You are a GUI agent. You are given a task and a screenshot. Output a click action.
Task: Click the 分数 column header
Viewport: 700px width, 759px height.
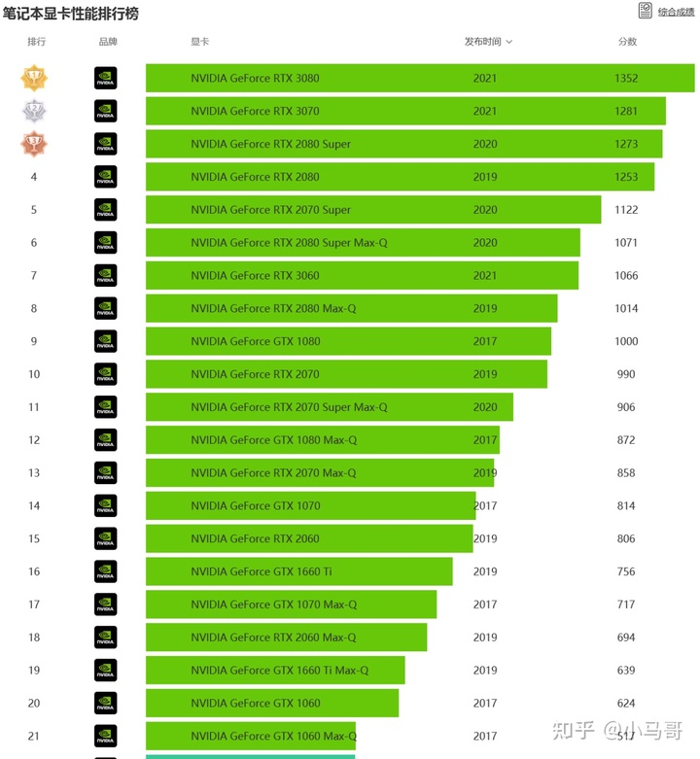click(627, 42)
